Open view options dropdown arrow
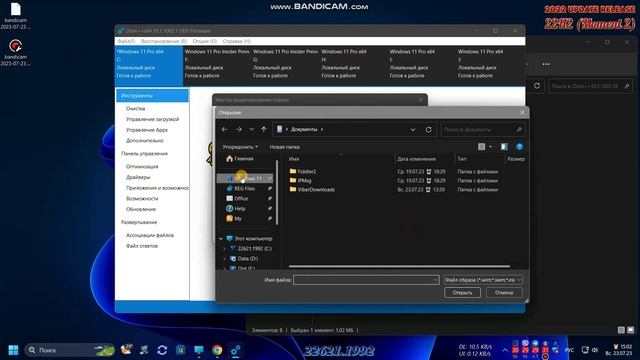 pyautogui.click(x=490, y=147)
